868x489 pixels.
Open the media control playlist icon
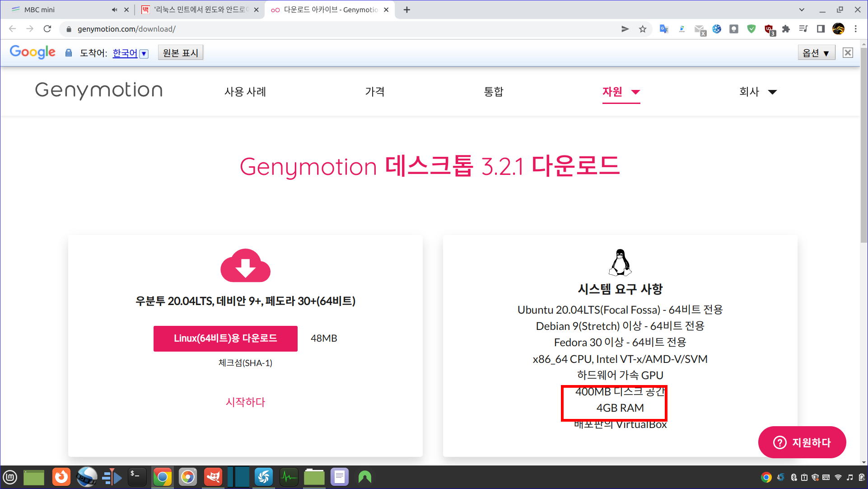click(x=803, y=29)
